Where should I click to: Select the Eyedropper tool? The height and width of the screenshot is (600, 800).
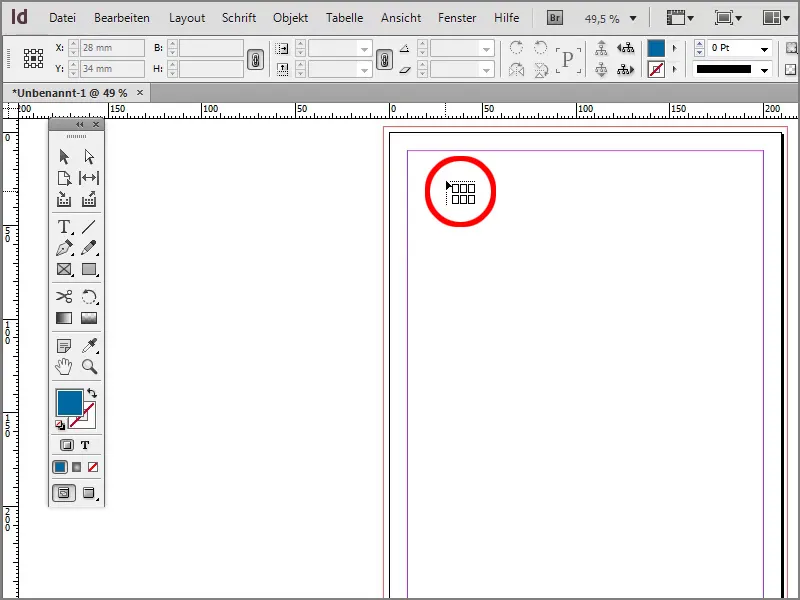pyautogui.click(x=89, y=346)
